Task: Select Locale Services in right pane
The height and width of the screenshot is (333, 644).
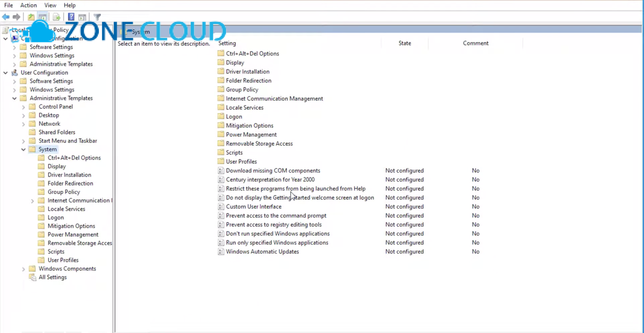Action: tap(245, 108)
